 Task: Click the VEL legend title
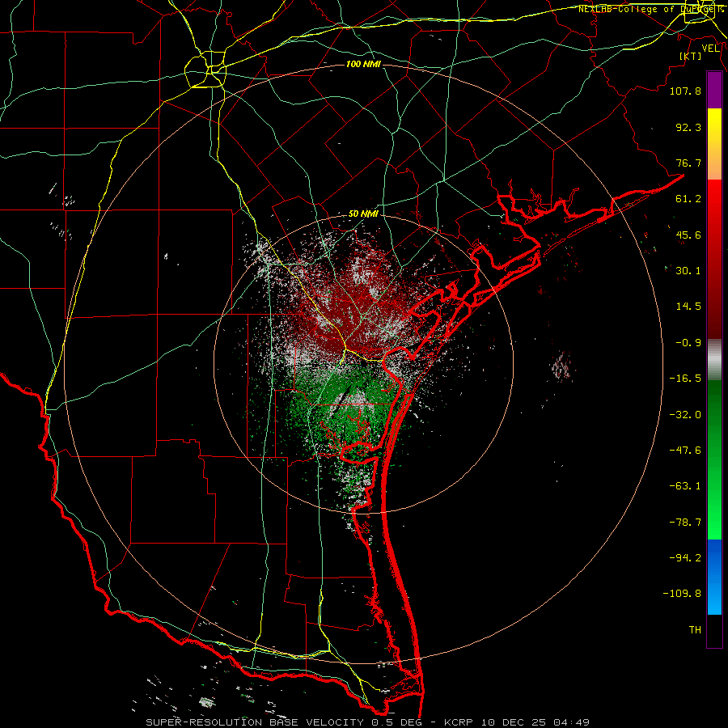pyautogui.click(x=710, y=49)
